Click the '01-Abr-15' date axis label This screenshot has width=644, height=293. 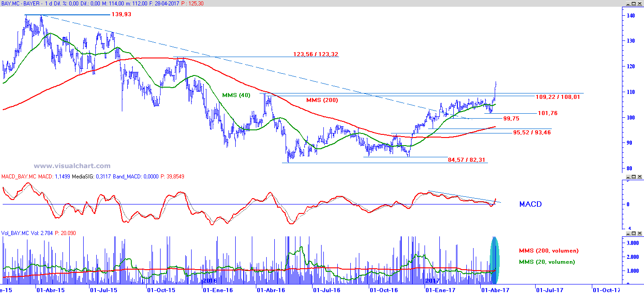[x=50, y=290]
